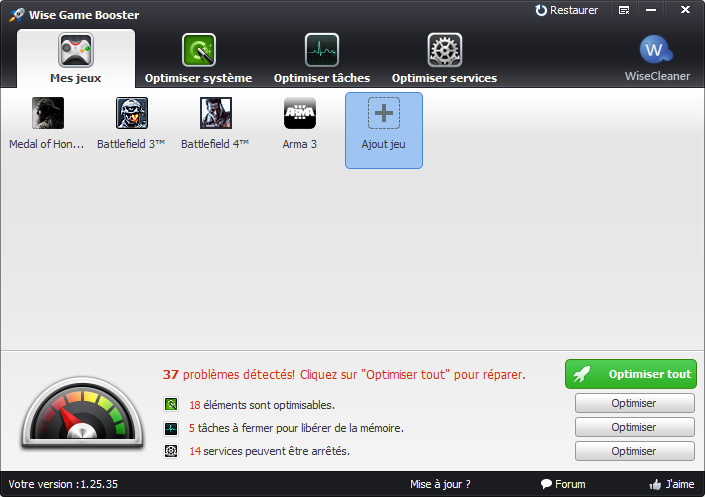Click the performance gauge meter

pyautogui.click(x=82, y=412)
